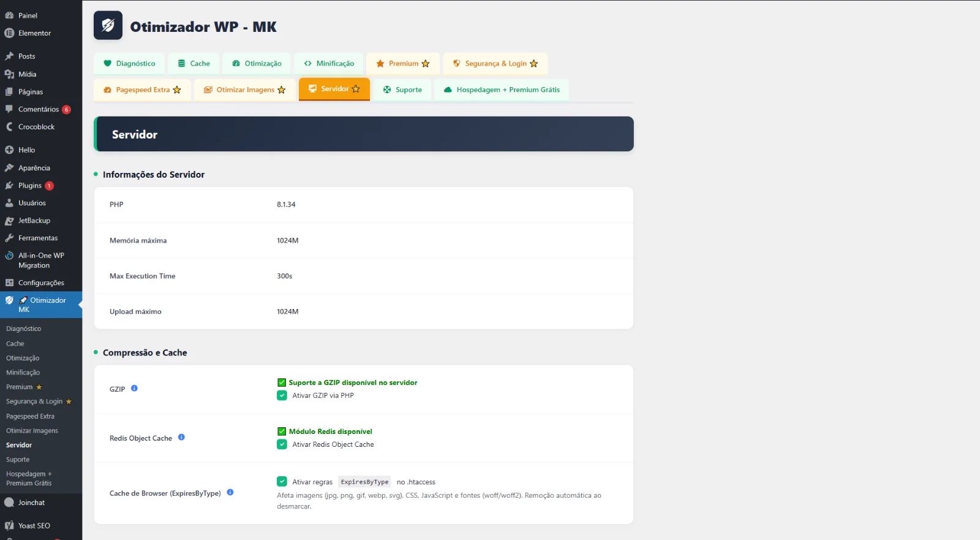
Task: Open the Configurações menu in the sidebar
Action: click(x=41, y=283)
